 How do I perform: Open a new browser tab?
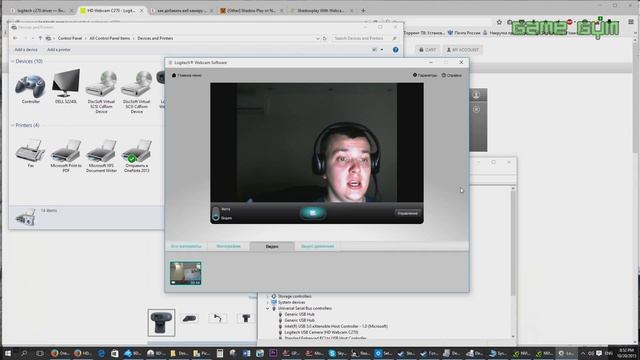[x=363, y=10]
